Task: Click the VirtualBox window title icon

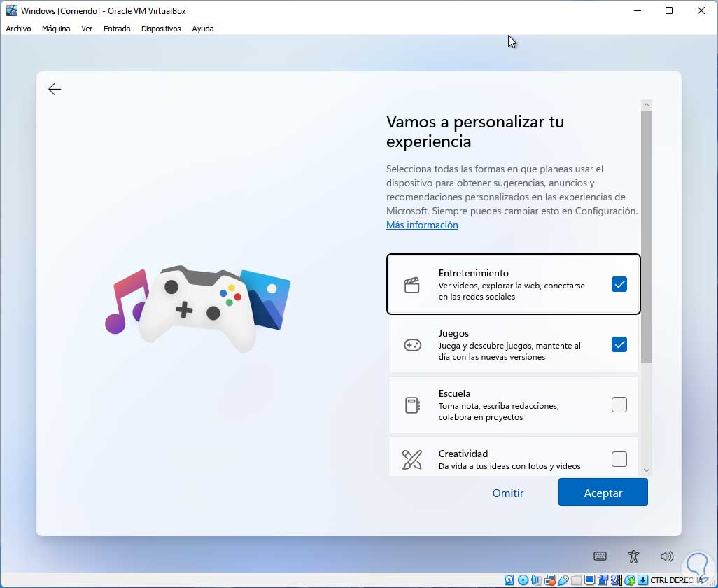Action: pyautogui.click(x=11, y=10)
